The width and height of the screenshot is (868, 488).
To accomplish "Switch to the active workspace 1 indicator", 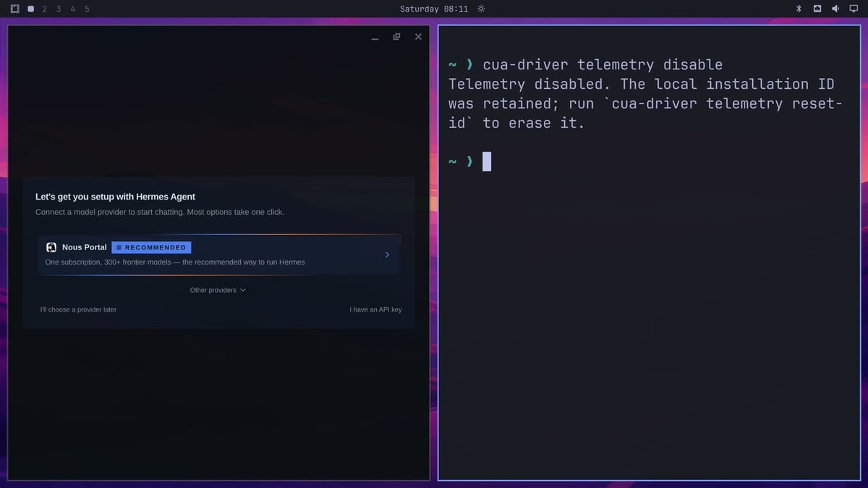I will pos(30,9).
